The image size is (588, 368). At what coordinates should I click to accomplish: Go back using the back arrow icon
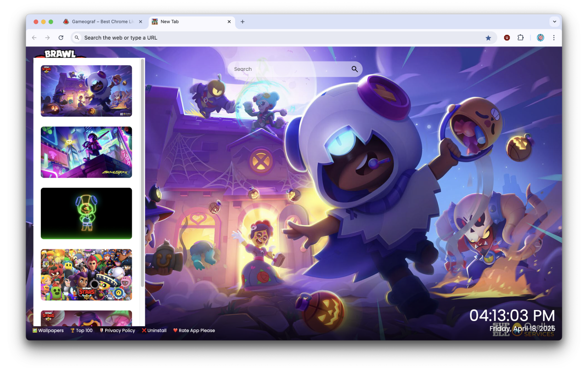(x=34, y=37)
